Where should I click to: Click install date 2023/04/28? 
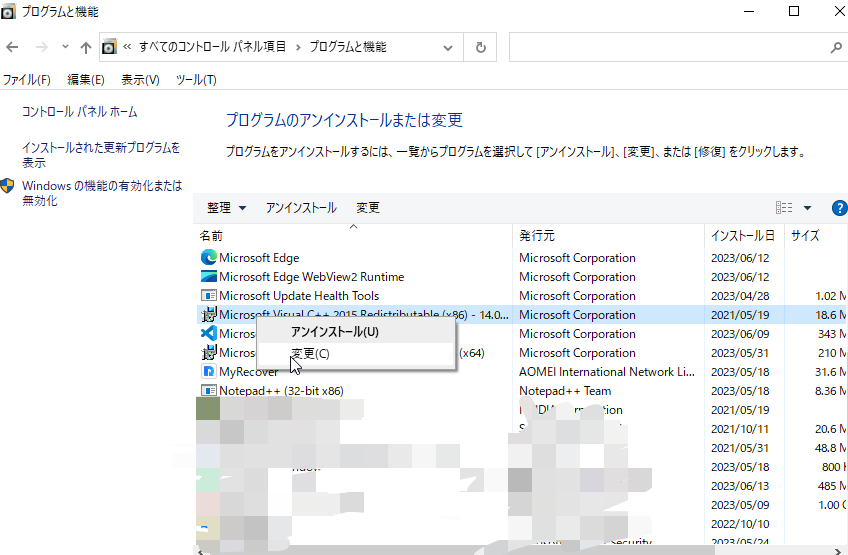pos(740,295)
